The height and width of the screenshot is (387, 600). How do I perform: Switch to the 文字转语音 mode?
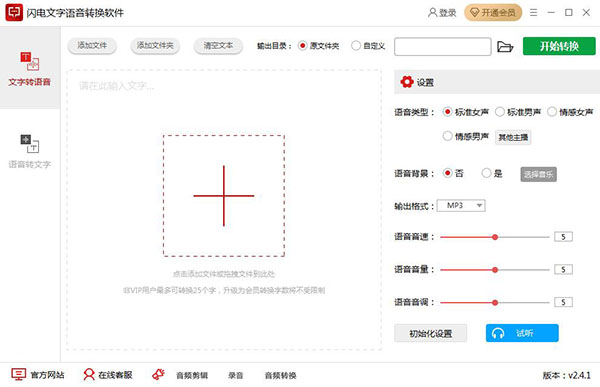29,69
